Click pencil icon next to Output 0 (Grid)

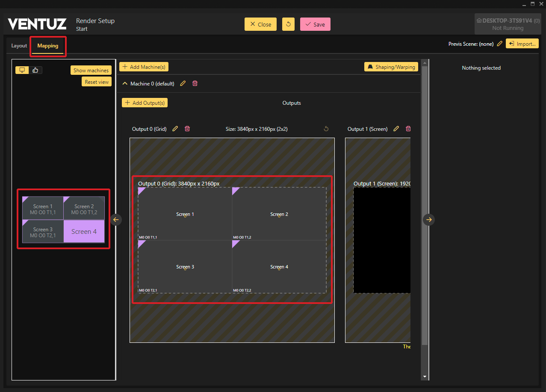175,129
